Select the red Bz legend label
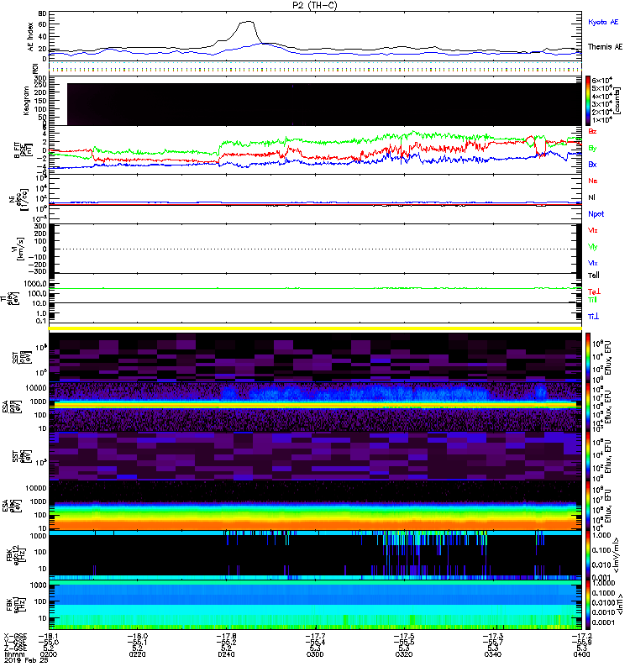Image resolution: width=630 pixels, height=672 pixels. click(593, 132)
